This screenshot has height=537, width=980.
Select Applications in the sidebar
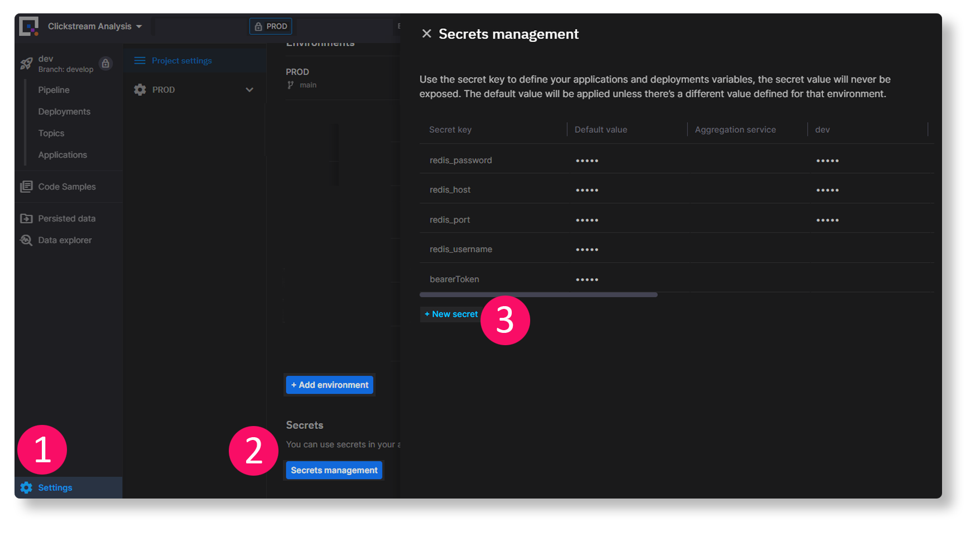[63, 155]
